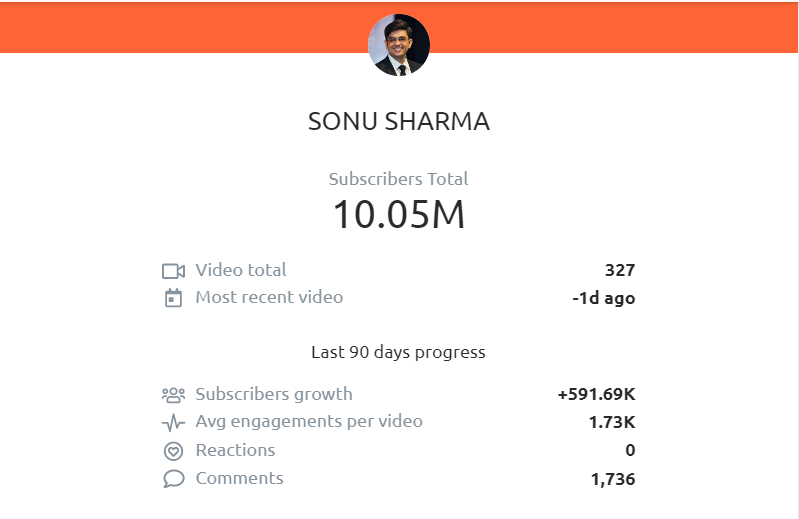Click the Subscribers Total label
The image size is (799, 519).
click(398, 179)
